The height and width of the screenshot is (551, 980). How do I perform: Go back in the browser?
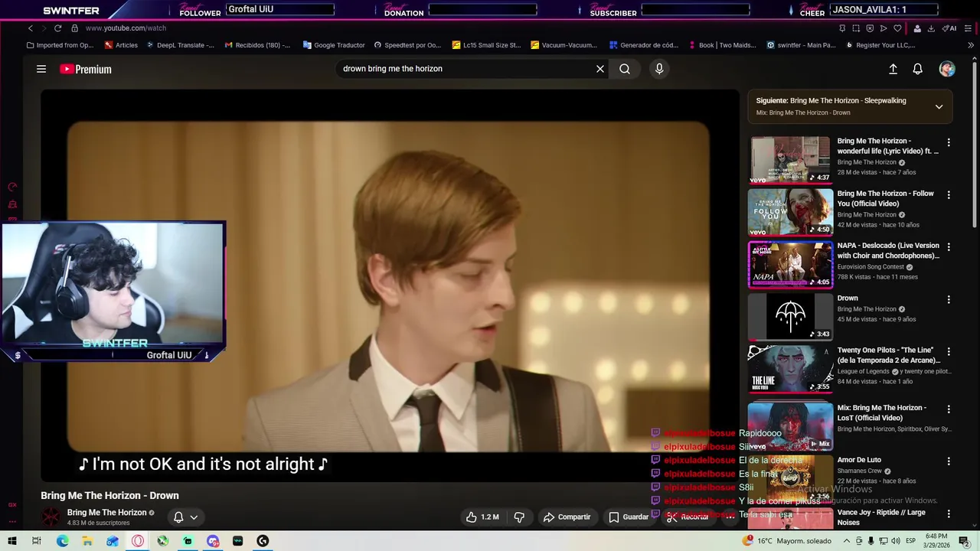point(31,28)
